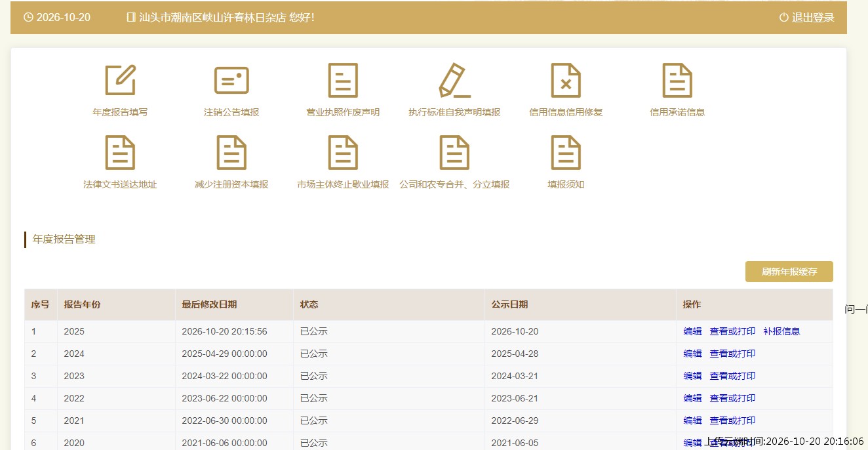The image size is (868, 450).
Task: Click the 信用信息信用修复 icon
Action: pos(566,80)
